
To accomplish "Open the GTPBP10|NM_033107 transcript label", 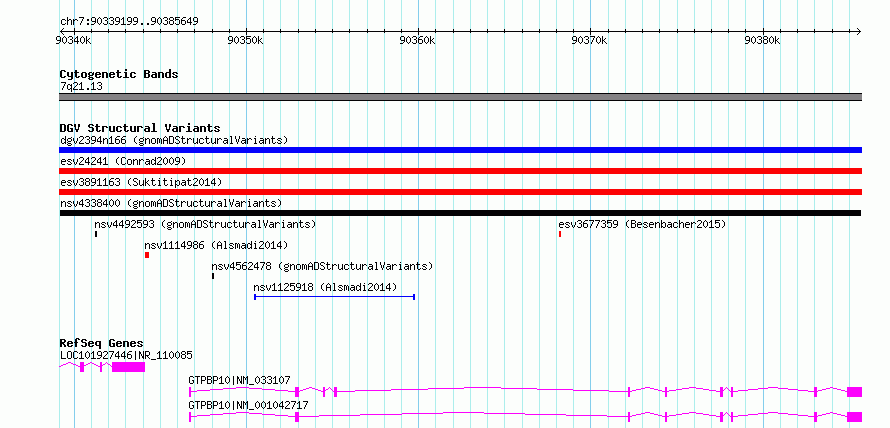I will (240, 380).
